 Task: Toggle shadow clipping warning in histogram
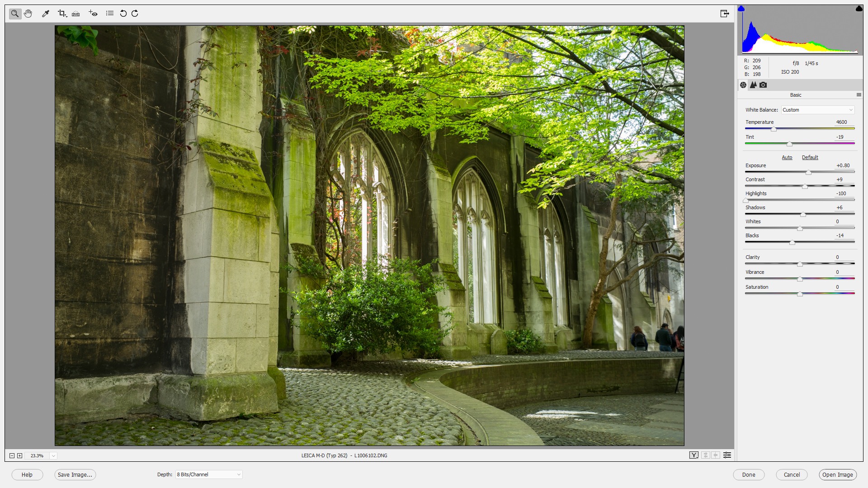[x=741, y=9]
